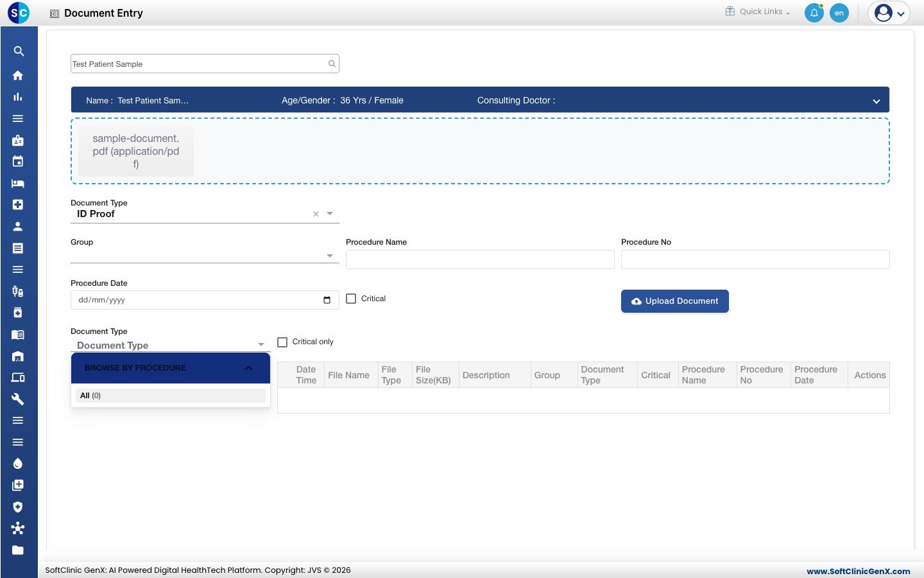Open calendar picker in Procedure Date field
The width and height of the screenshot is (924, 578).
[x=327, y=300]
